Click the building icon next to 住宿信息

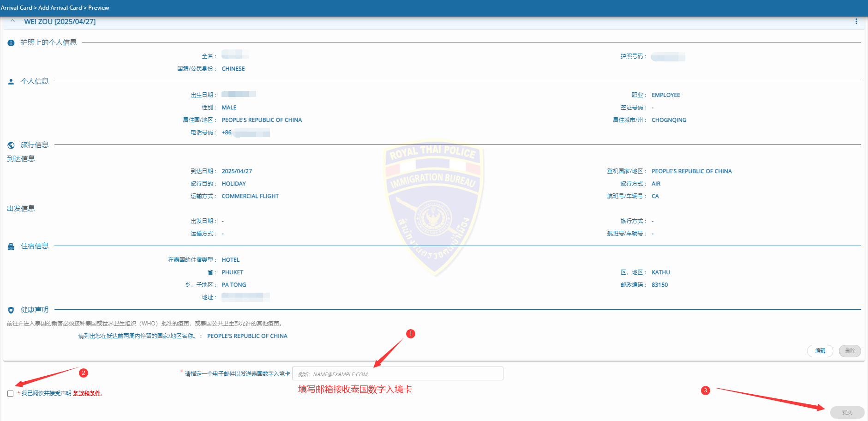10,246
